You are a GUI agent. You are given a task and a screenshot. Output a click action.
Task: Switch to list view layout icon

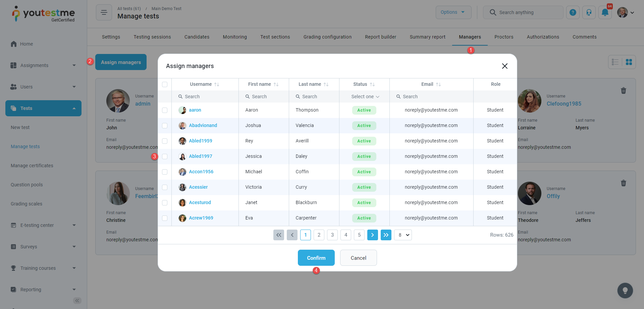(x=615, y=62)
